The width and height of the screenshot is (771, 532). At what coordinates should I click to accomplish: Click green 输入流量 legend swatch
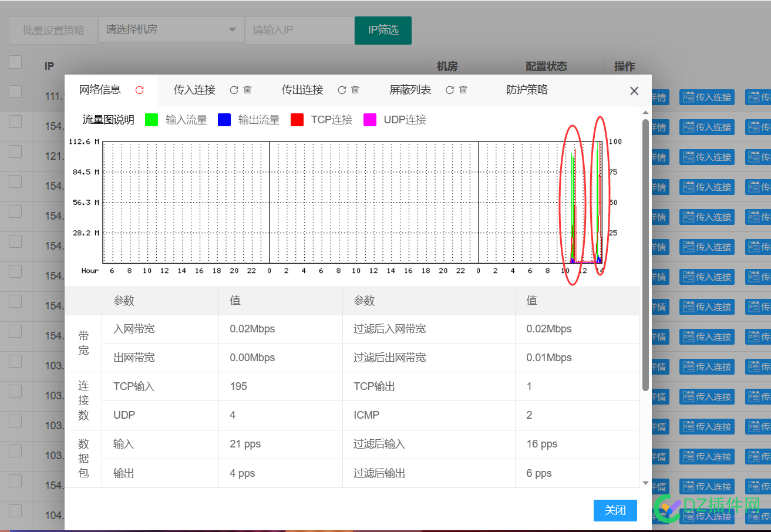tap(151, 120)
